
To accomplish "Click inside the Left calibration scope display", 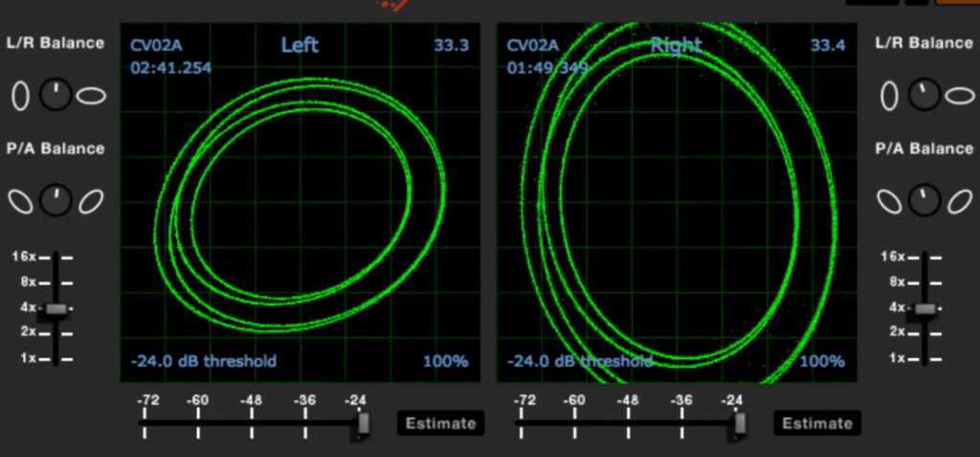I will (x=300, y=201).
